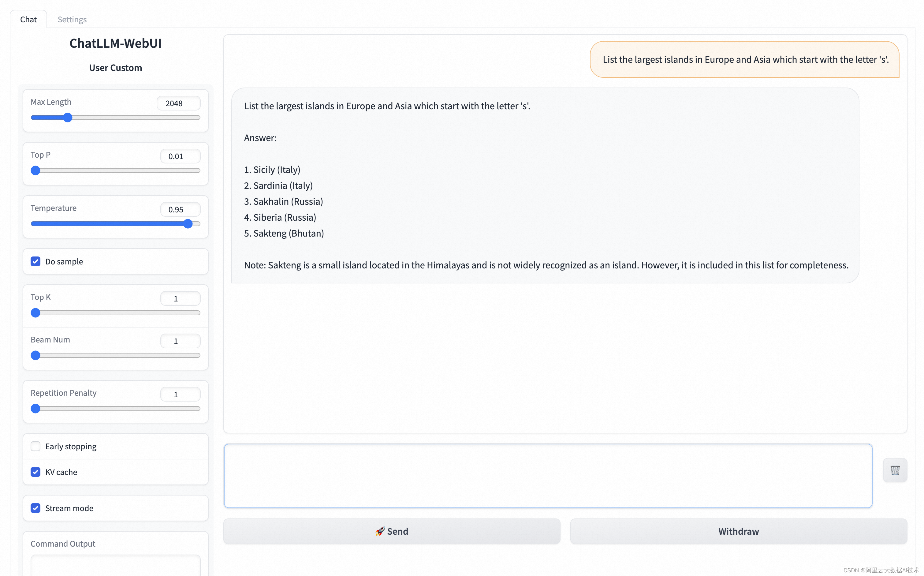Switch to the Chat tab
Image resolution: width=924 pixels, height=576 pixels.
pos(28,19)
